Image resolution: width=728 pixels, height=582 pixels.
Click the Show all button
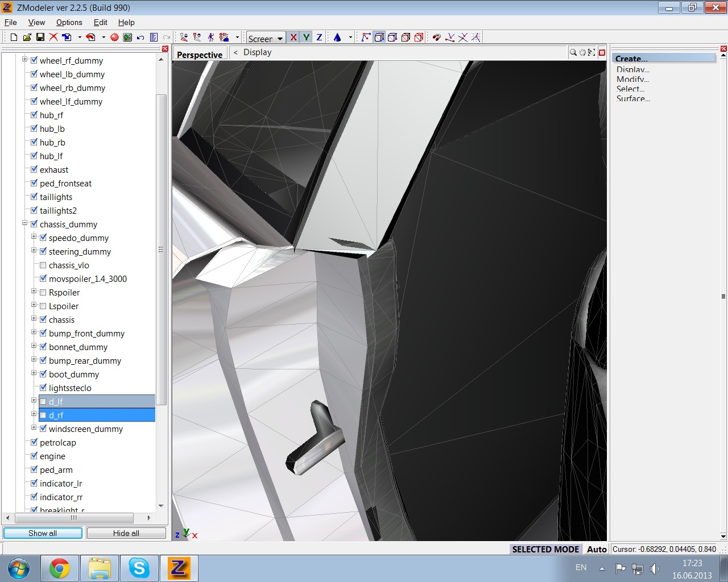coord(43,533)
